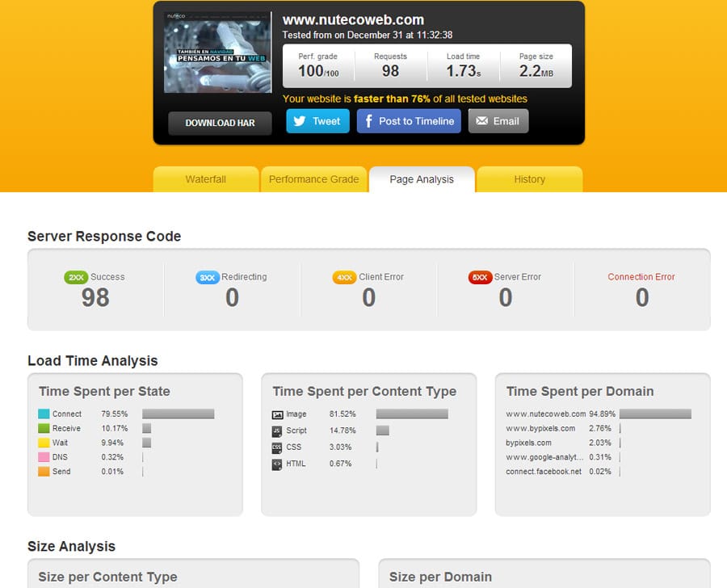The image size is (727, 588).
Task: Click the bypixels.com 2.03% domain row
Action: [x=563, y=443]
